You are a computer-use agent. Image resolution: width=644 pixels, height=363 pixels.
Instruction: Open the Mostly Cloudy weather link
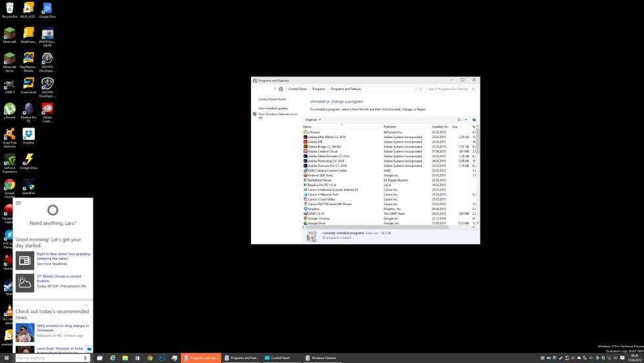(x=58, y=278)
